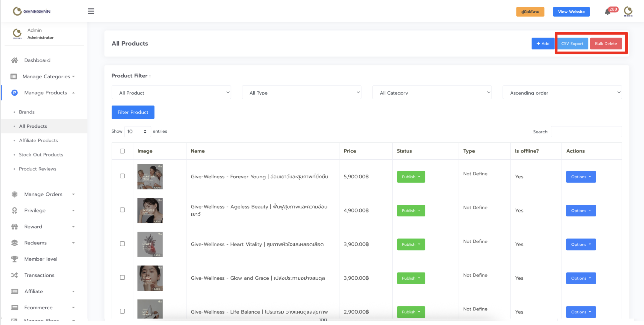Click the Filter Product button
The width and height of the screenshot is (644, 325).
[133, 112]
